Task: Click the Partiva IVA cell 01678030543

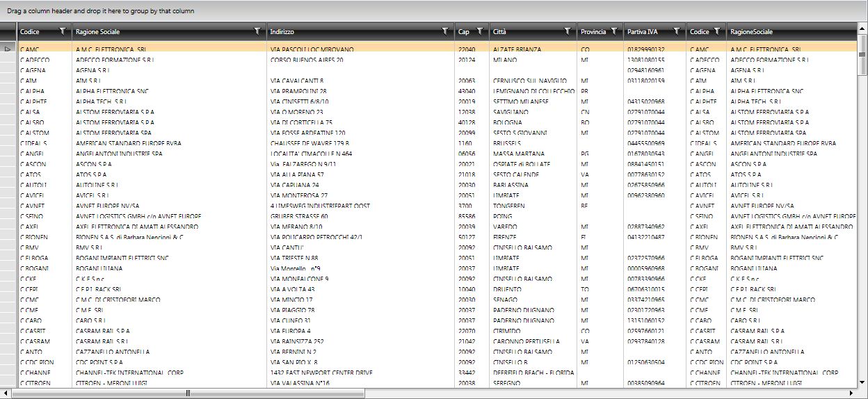Action: point(655,154)
